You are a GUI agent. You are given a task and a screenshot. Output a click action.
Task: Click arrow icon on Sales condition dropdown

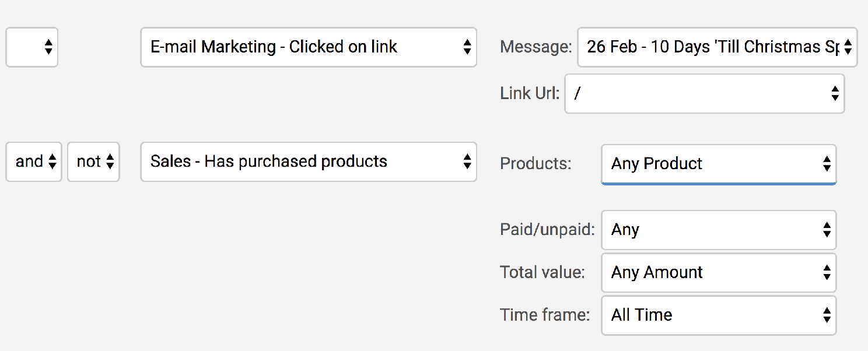click(x=467, y=162)
